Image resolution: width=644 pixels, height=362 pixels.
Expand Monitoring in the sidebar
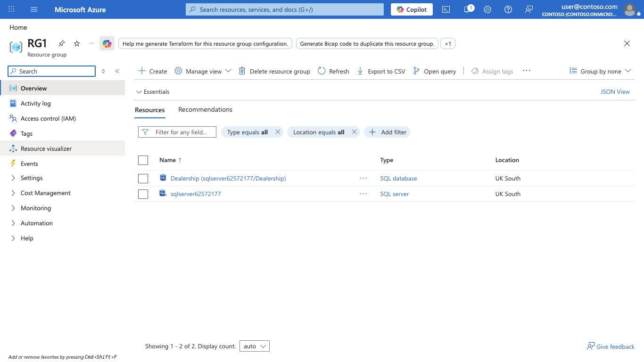[35, 208]
